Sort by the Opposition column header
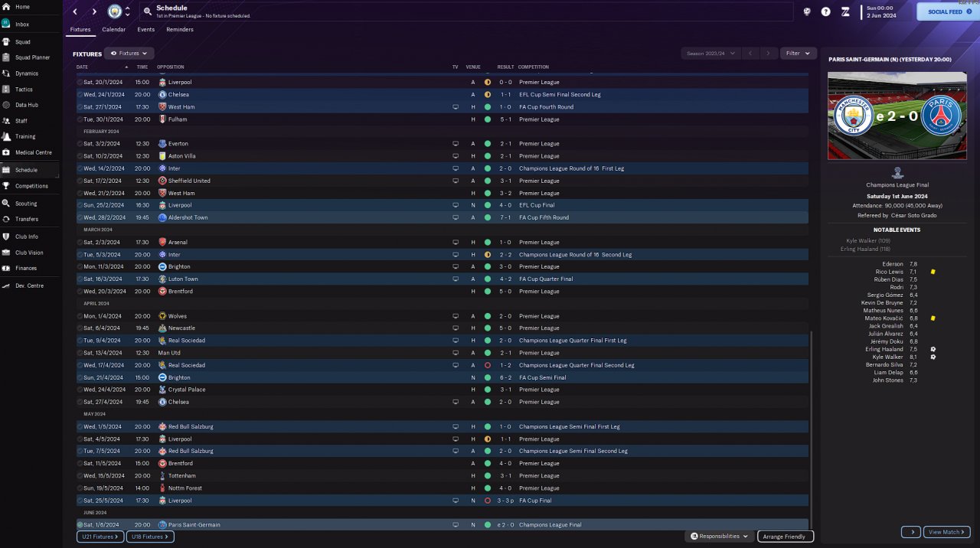 (171, 67)
